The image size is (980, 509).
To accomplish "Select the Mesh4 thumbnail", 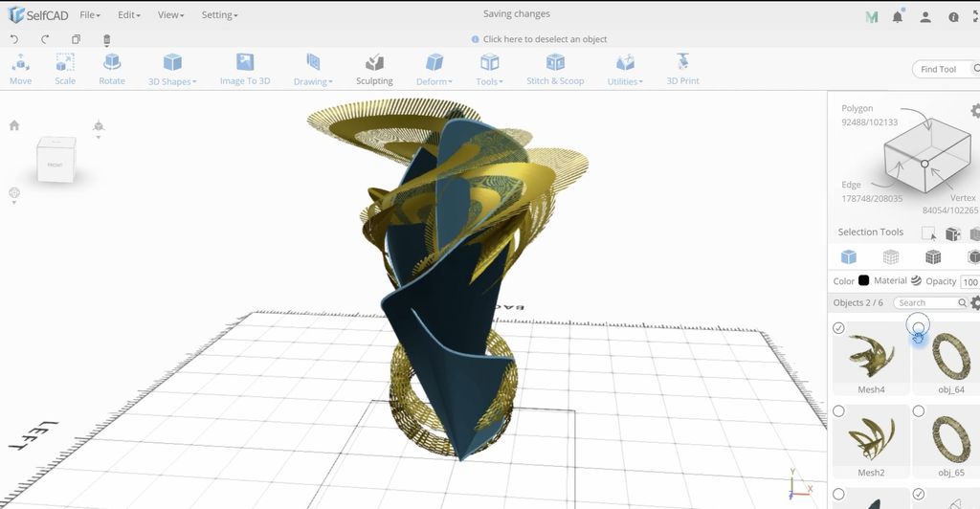I will pos(871,356).
